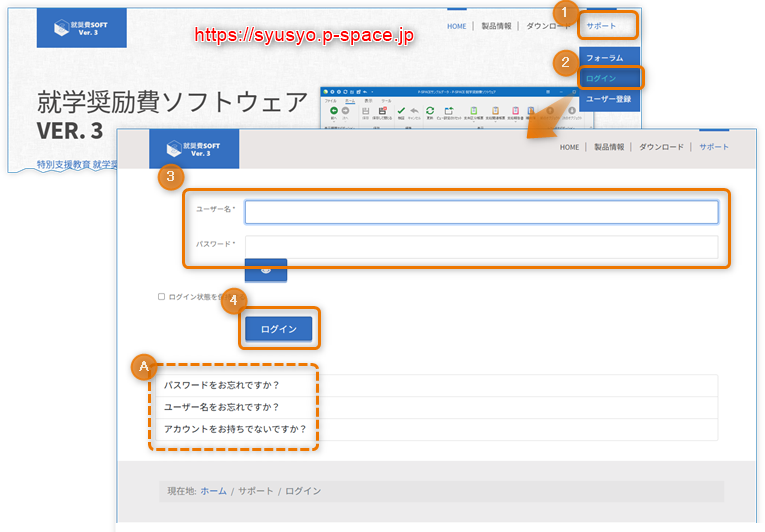765x532 pixels.
Task: Click the green refresh icon in the ribbon
Action: [430, 111]
